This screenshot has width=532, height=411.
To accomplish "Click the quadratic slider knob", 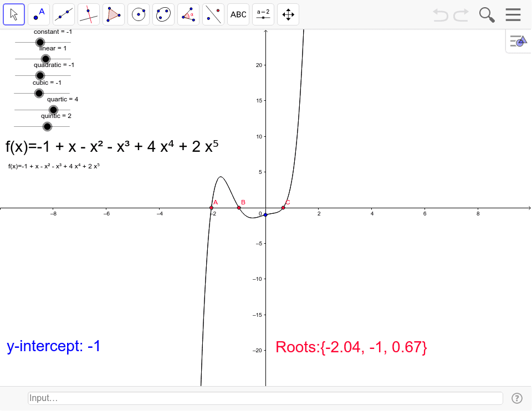I will tap(40, 76).
